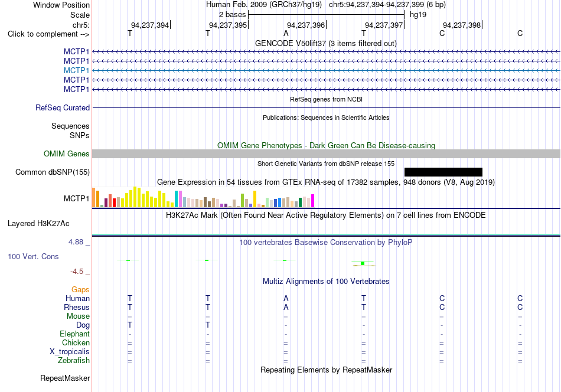Click the Common dbSNP(155) label

(53, 172)
